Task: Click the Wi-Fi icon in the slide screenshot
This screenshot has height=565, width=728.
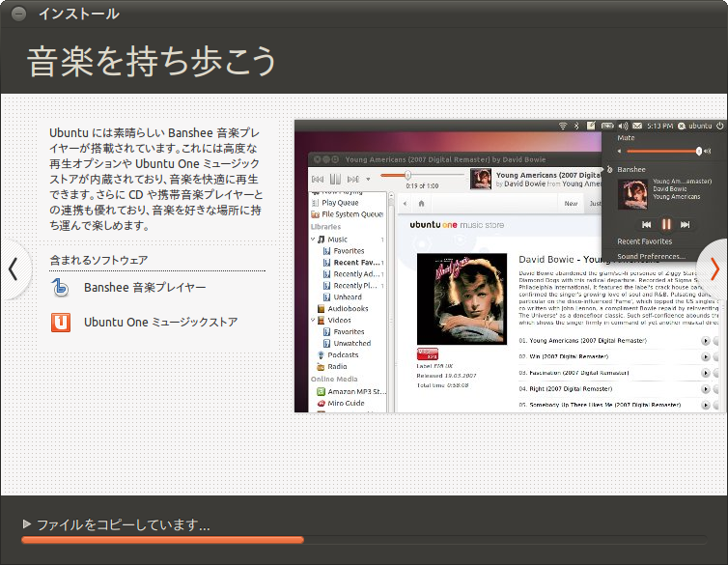Action: [x=563, y=126]
